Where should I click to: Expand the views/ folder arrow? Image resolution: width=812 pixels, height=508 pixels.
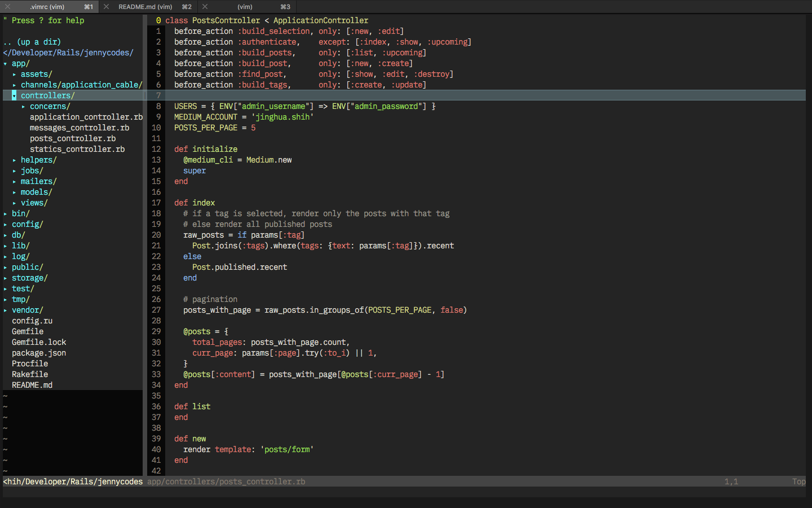[14, 203]
